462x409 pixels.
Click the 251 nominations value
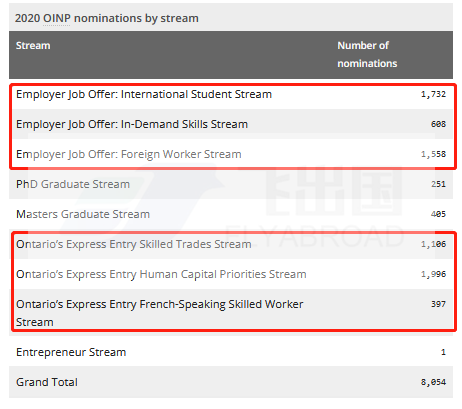[x=438, y=184]
